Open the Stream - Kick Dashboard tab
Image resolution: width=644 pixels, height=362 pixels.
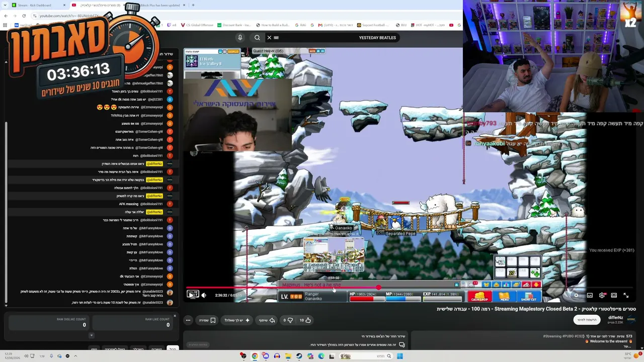pyautogui.click(x=38, y=5)
